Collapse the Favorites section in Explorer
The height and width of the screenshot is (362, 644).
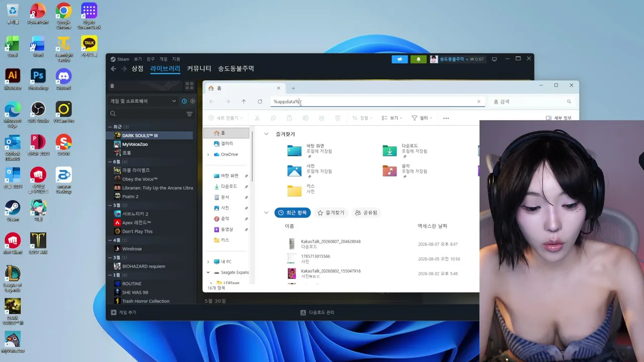click(266, 134)
